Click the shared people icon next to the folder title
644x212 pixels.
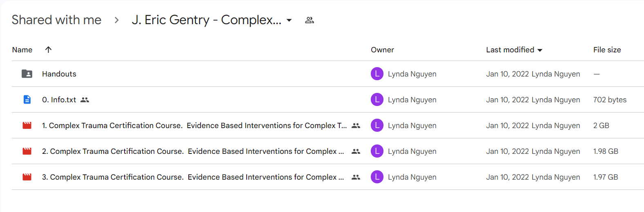coord(310,20)
